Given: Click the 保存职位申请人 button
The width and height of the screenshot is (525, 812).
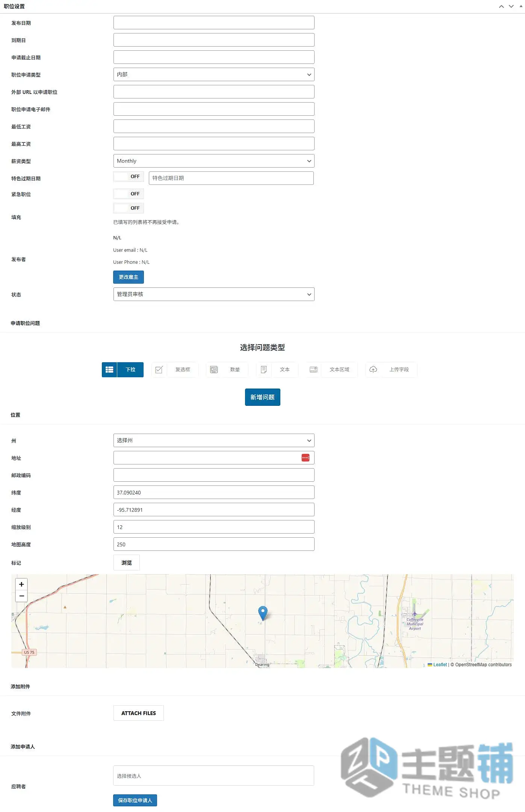Looking at the screenshot, I should (x=135, y=800).
